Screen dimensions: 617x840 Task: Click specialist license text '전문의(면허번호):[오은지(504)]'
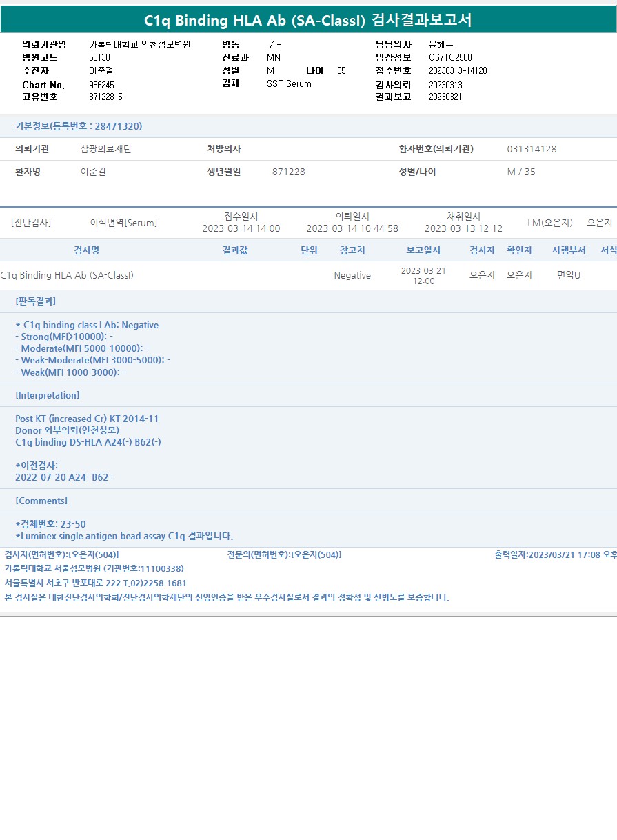tap(284, 554)
